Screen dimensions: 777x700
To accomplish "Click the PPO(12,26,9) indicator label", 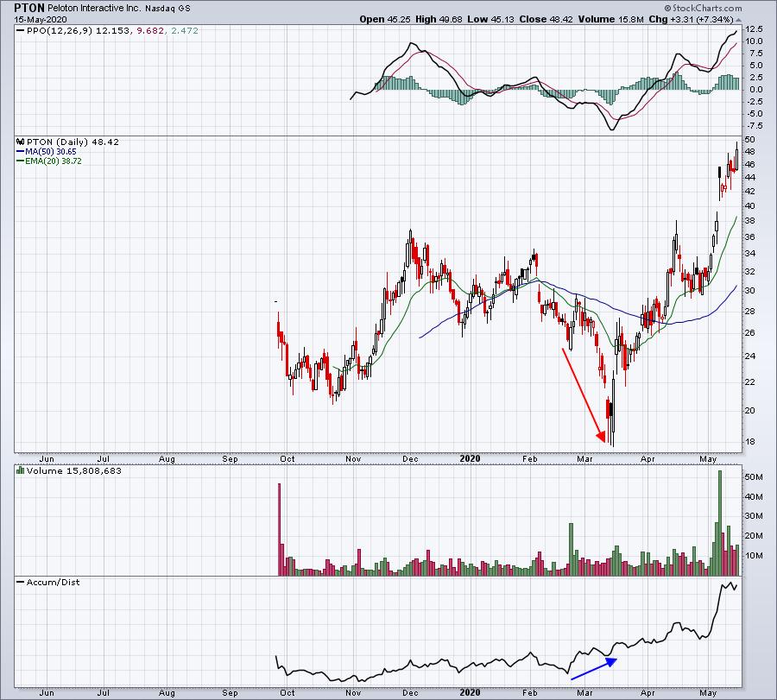I will point(55,31).
